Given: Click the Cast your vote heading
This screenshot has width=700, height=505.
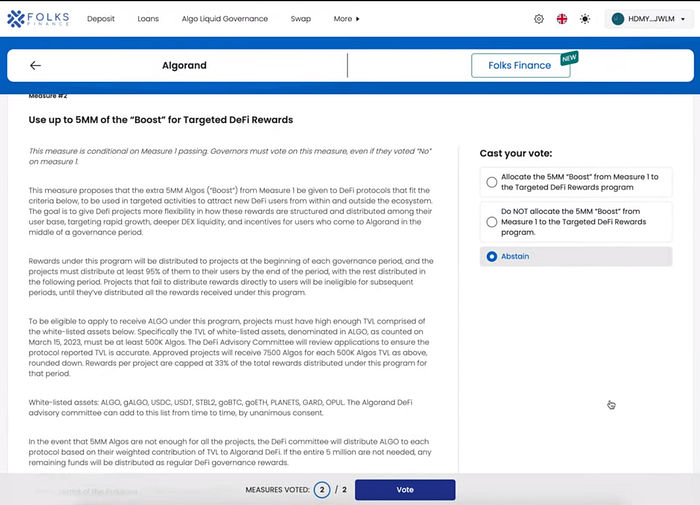Looking at the screenshot, I should point(516,153).
